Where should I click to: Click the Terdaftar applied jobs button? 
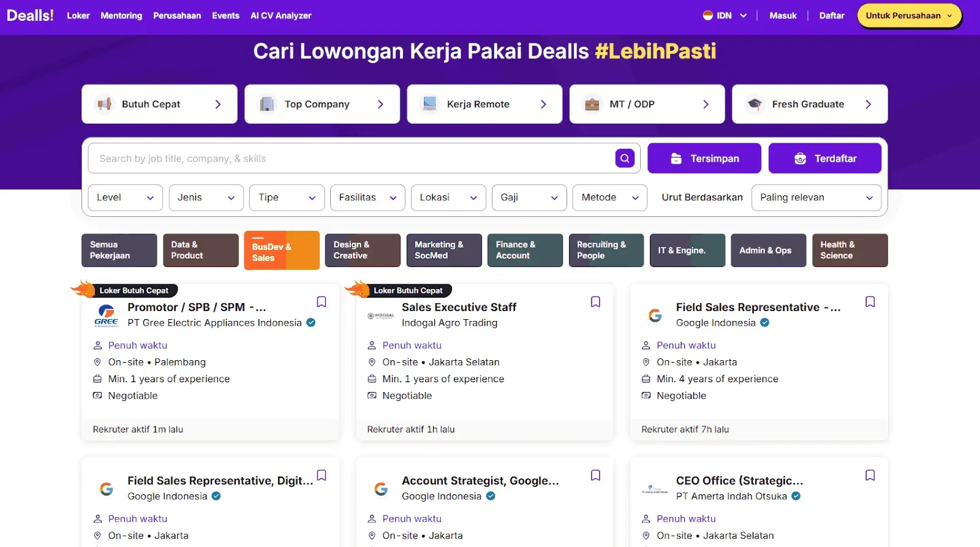(x=825, y=158)
